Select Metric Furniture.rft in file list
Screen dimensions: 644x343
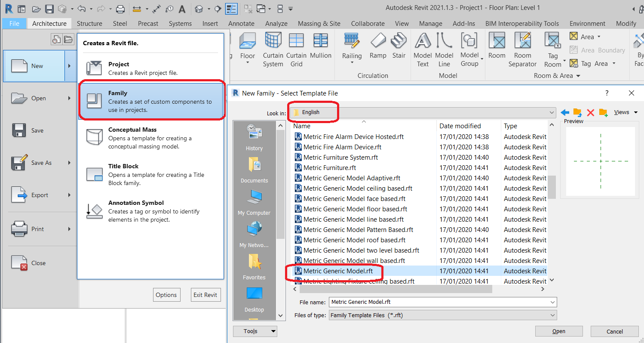(330, 168)
